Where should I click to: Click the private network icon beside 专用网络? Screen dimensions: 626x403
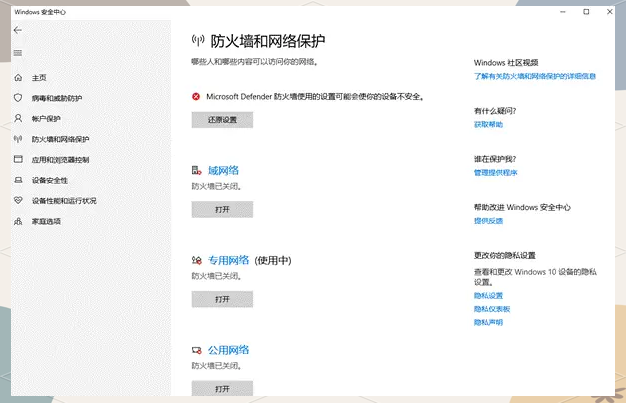pyautogui.click(x=196, y=260)
